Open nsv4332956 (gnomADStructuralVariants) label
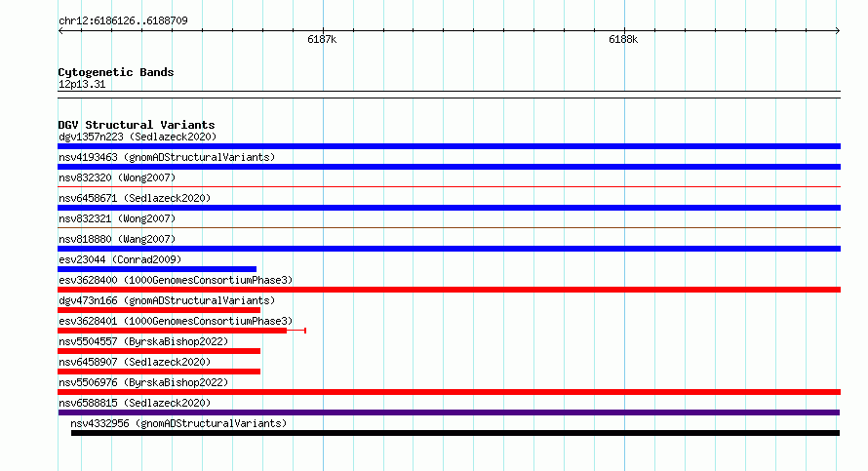Viewport: 868px width, 471px height. [x=178, y=423]
